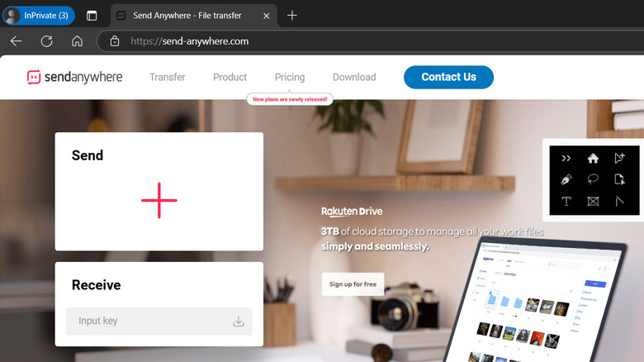
Task: Open the InPrivate profile button
Action: [x=39, y=16]
